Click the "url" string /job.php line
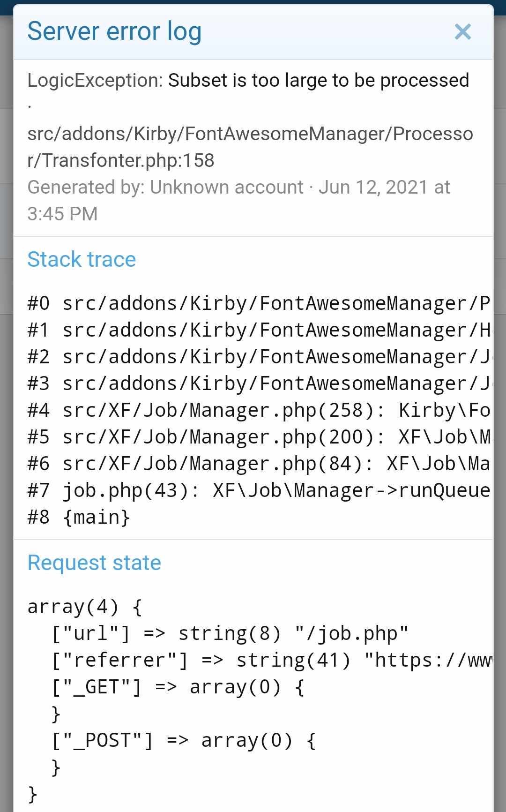 [x=230, y=633]
